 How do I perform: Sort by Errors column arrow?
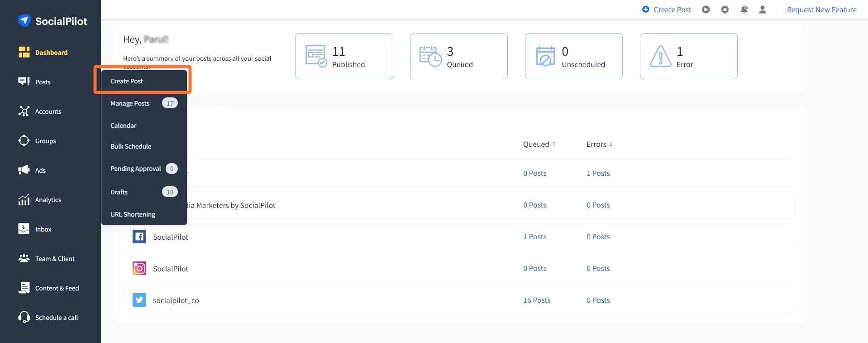tap(611, 144)
